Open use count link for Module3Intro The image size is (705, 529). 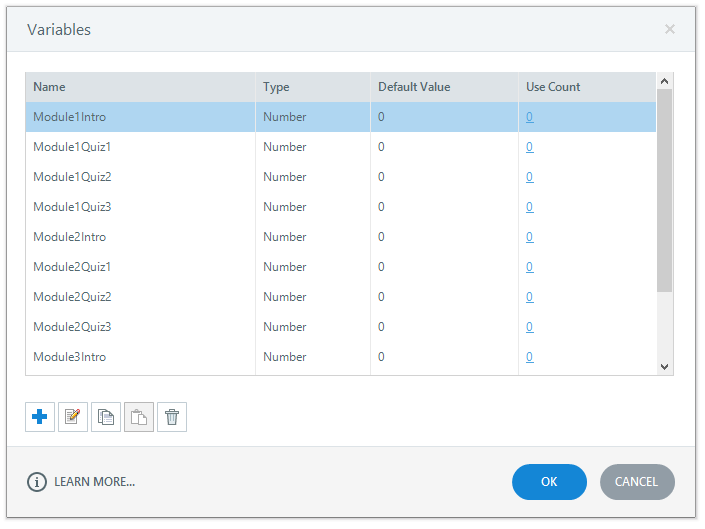(530, 357)
